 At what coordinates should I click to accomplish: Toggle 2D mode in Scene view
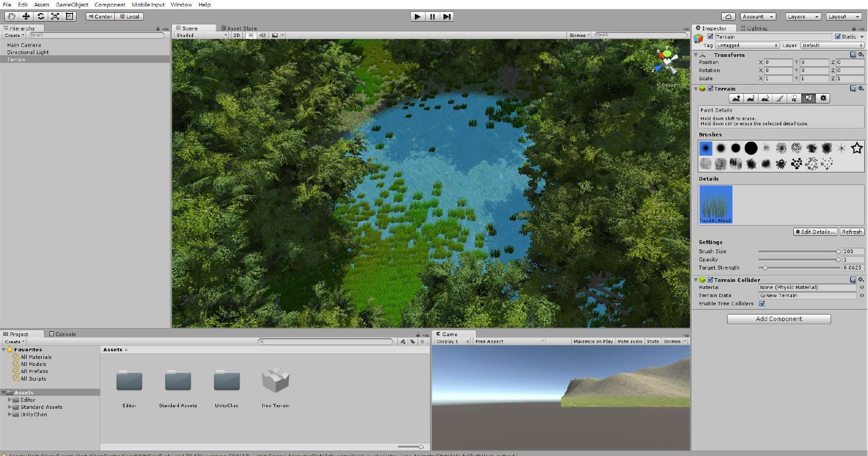click(236, 35)
